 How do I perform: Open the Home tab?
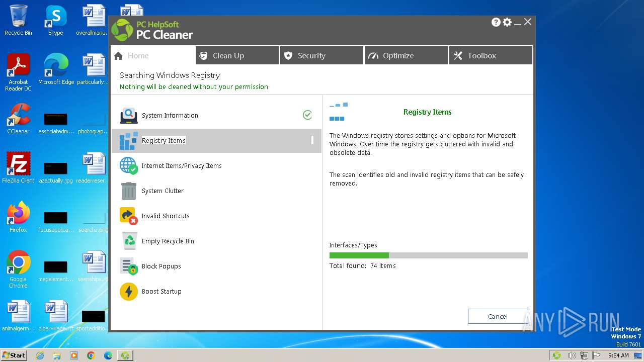coord(153,55)
